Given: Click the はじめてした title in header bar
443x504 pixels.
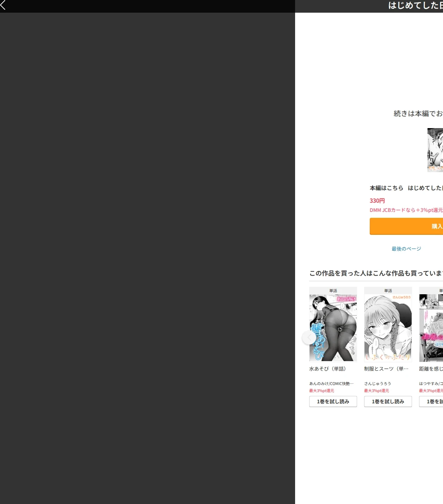Looking at the screenshot, I should pos(416,5).
